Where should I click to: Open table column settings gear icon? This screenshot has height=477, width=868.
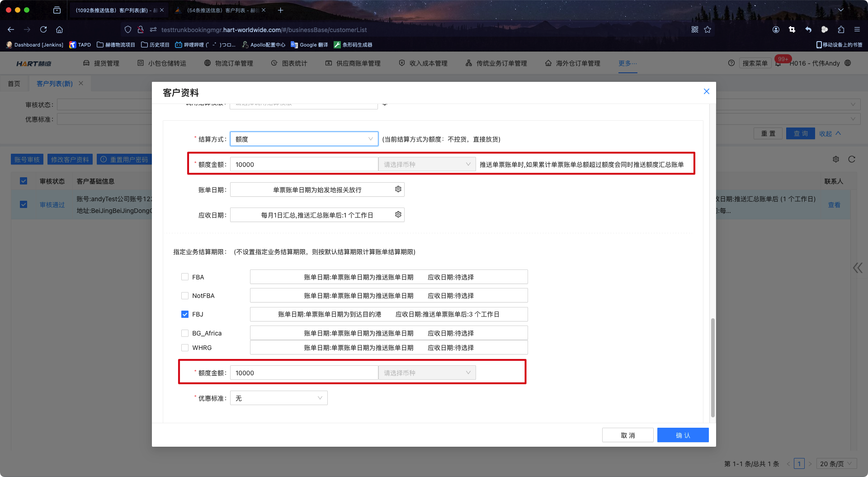click(836, 159)
